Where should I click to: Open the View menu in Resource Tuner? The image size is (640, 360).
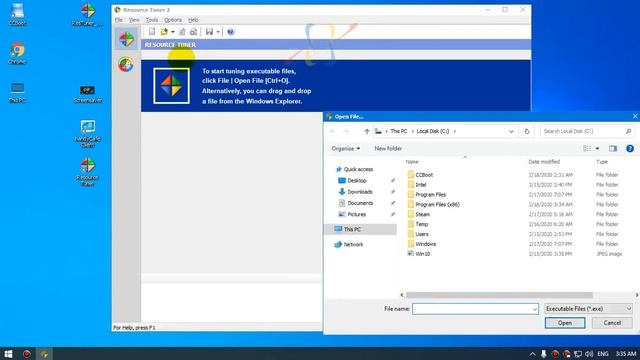tap(134, 20)
